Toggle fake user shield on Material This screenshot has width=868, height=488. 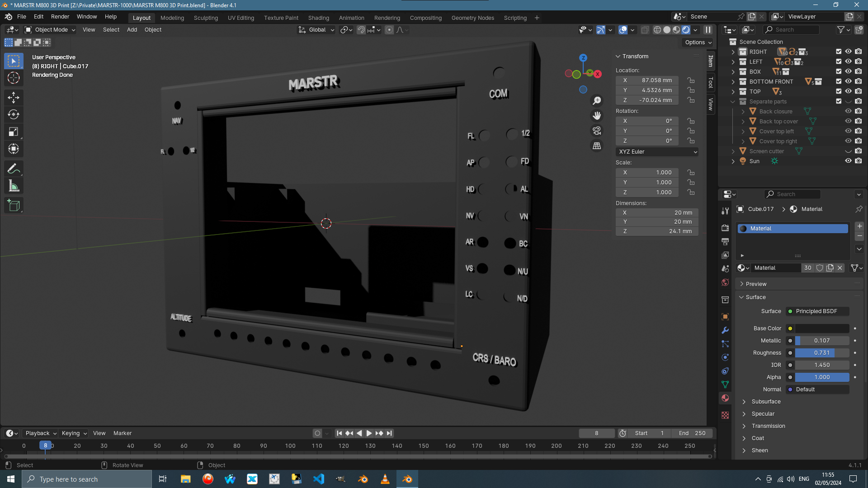(x=820, y=268)
